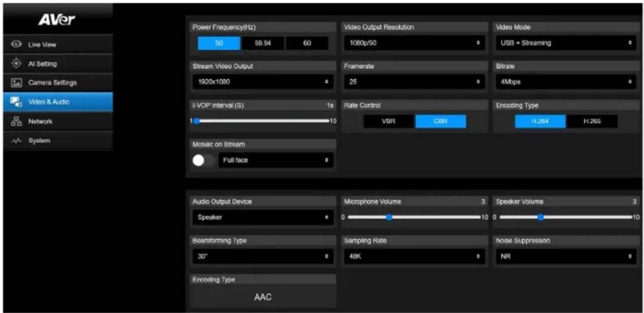Expand the Bitrate dropdown
644x313 pixels.
click(x=566, y=82)
